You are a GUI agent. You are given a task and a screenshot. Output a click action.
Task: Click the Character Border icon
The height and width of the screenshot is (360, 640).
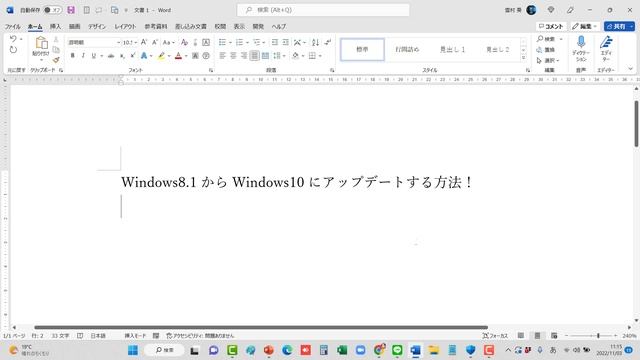coord(206,42)
